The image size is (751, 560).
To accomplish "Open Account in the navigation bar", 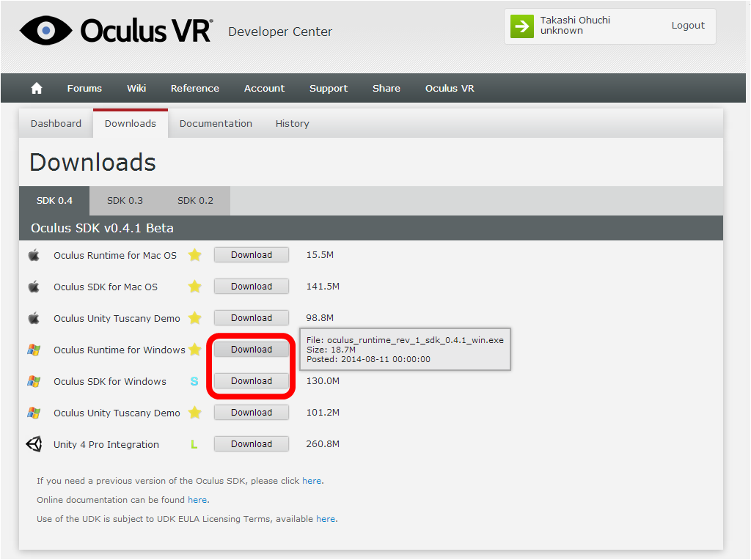I will coord(264,88).
